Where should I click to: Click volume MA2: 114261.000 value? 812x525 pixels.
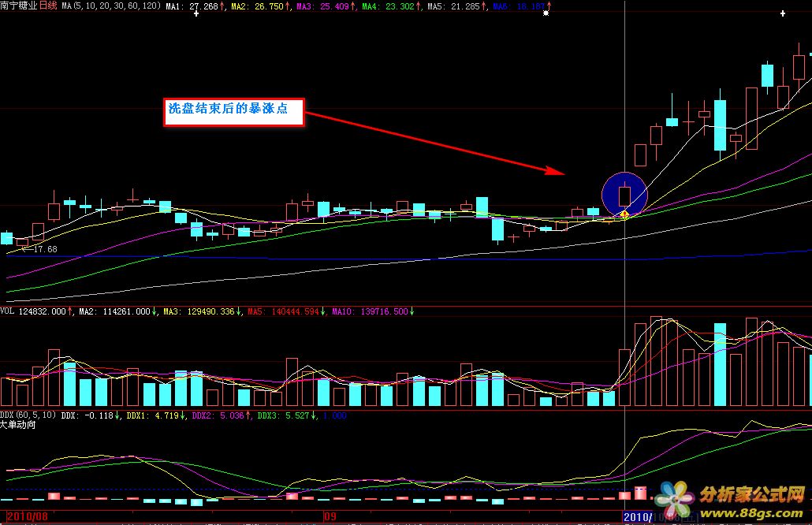[x=117, y=311]
